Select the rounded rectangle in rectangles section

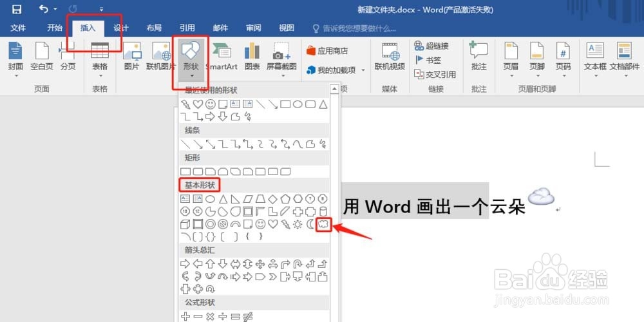[x=198, y=171]
